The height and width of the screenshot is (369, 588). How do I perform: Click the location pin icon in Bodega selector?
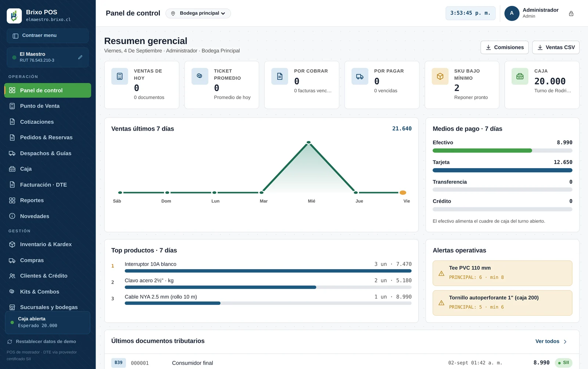click(x=173, y=14)
